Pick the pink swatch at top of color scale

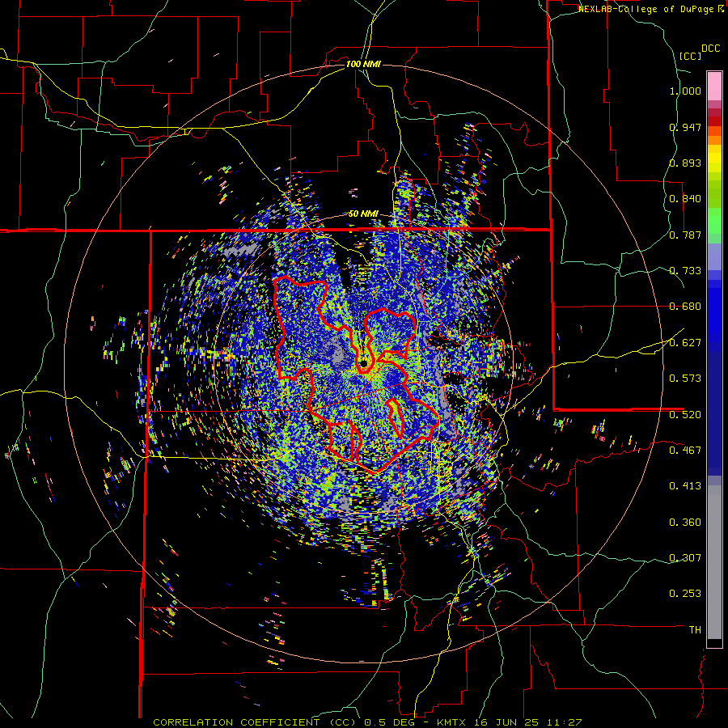714,86
